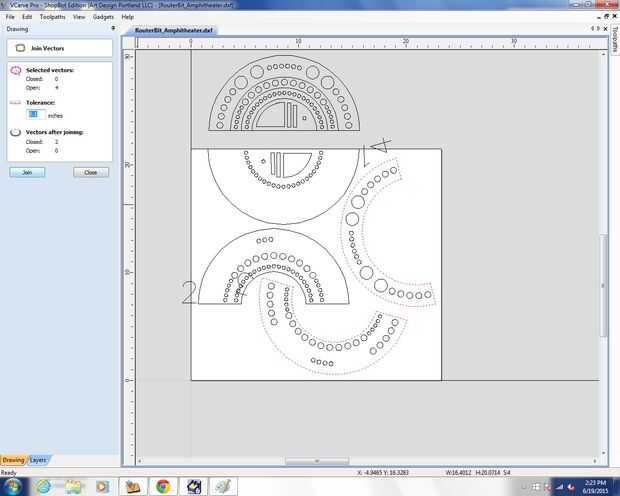The height and width of the screenshot is (496, 620).
Task: Click the number 2 vector in drawing
Action: point(189,293)
